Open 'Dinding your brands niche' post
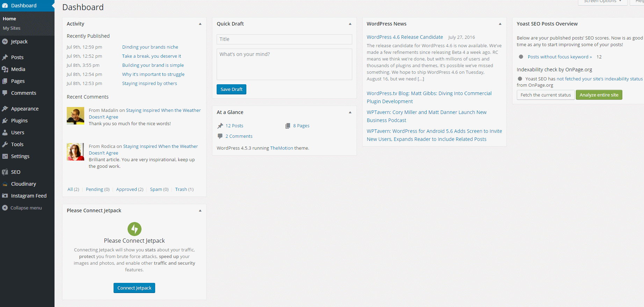 click(150, 47)
